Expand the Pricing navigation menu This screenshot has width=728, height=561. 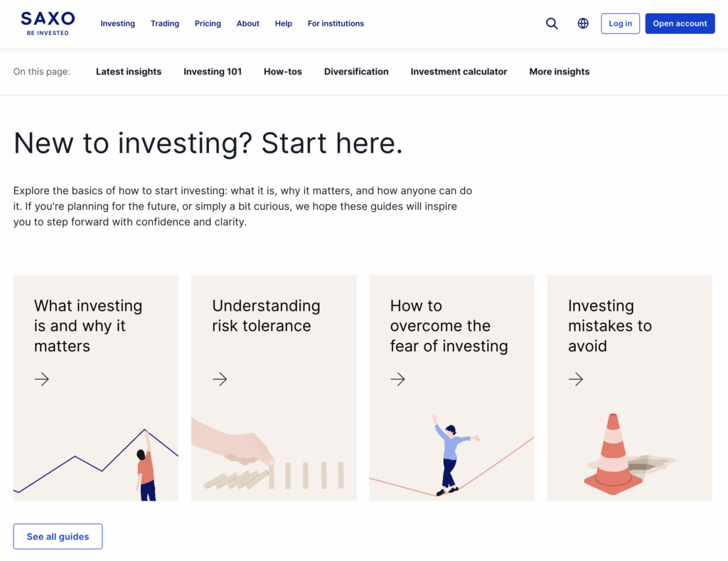point(208,23)
